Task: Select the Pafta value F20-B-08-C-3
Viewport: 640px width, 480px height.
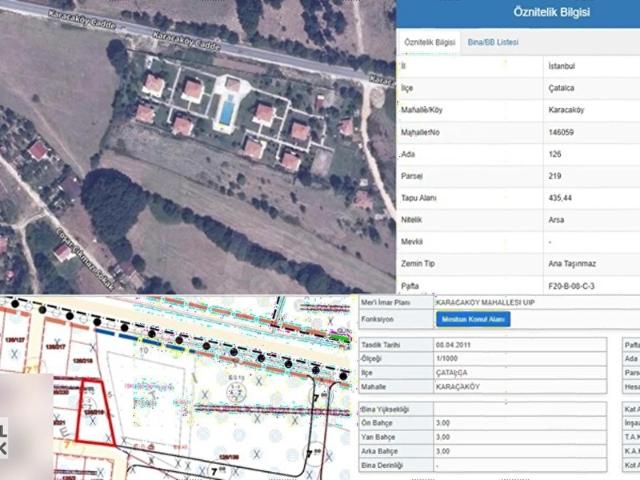Action: pyautogui.click(x=573, y=286)
